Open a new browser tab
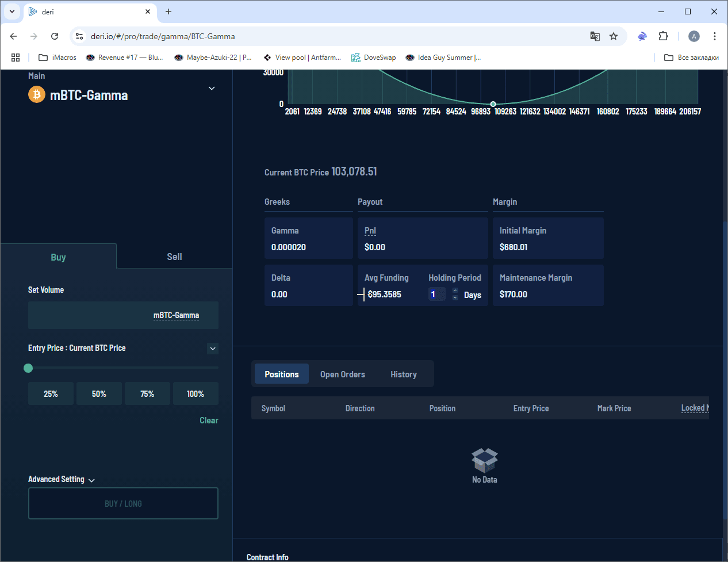The width and height of the screenshot is (728, 562). tap(168, 12)
